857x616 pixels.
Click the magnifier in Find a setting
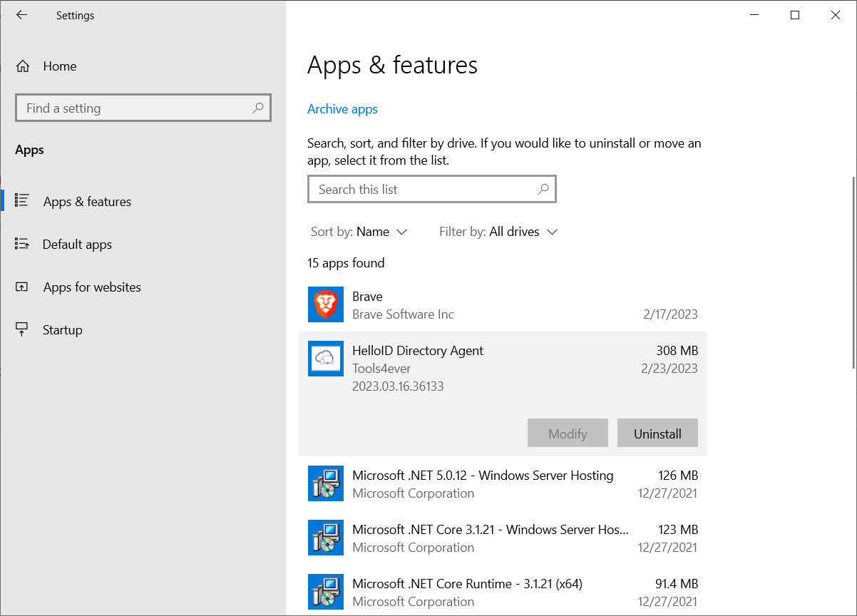258,108
